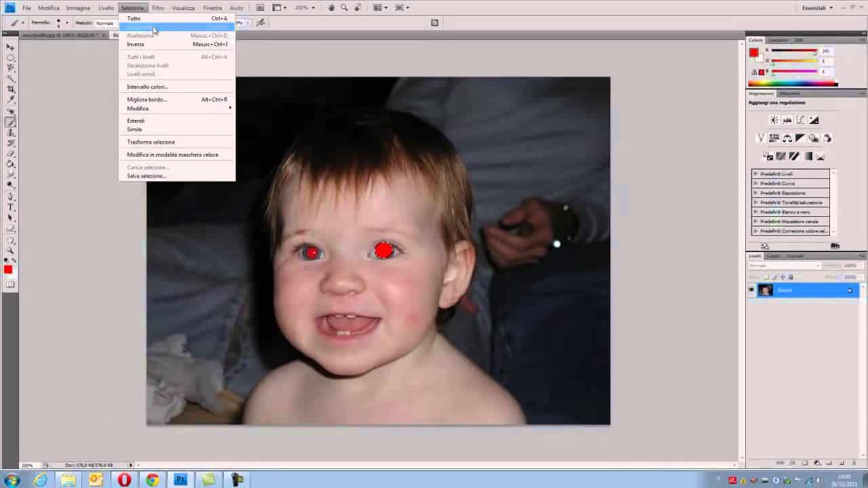
Task: Choose the Spot Healing Brush tool
Action: pyautogui.click(x=10, y=111)
